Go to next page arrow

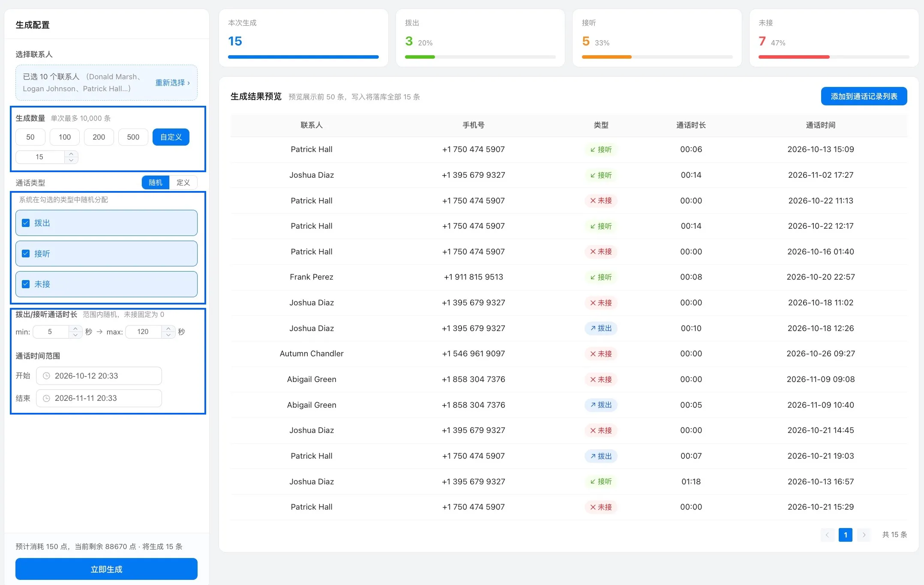tap(864, 535)
